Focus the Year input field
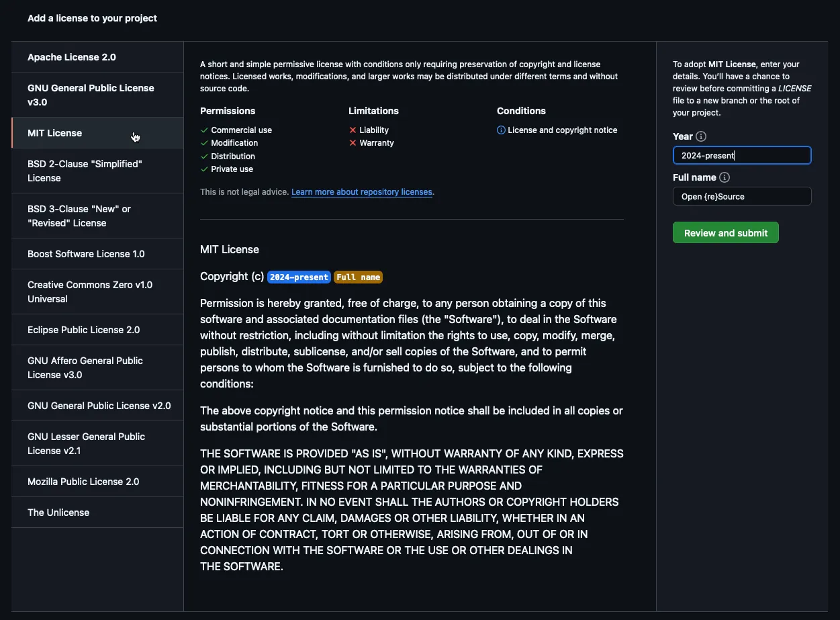Image resolution: width=840 pixels, height=620 pixels. [x=742, y=155]
